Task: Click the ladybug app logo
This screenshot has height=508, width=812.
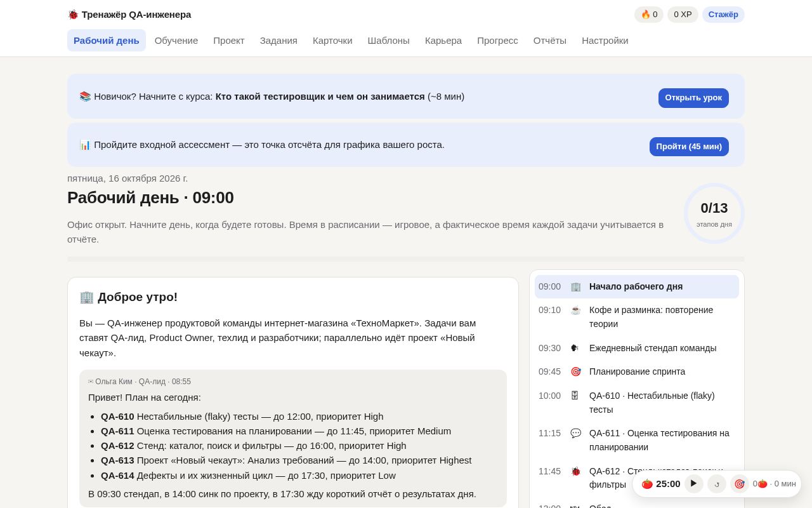Action: click(x=73, y=15)
